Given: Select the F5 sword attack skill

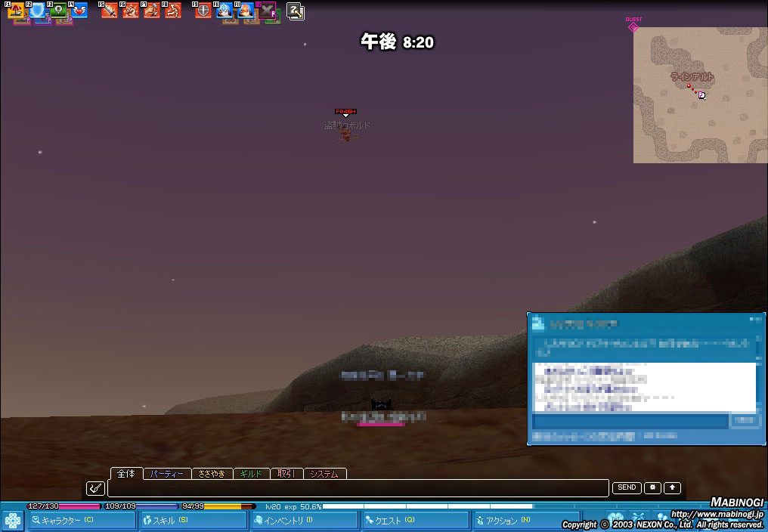Looking at the screenshot, I should click(x=110, y=11).
